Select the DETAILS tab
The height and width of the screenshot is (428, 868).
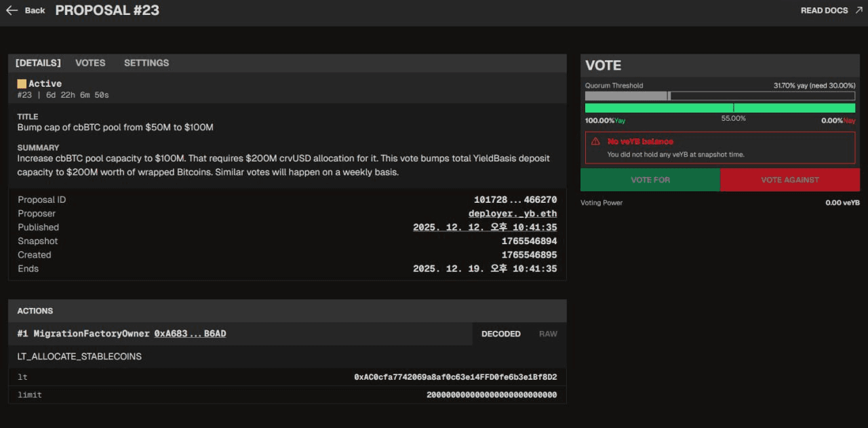[37, 62]
